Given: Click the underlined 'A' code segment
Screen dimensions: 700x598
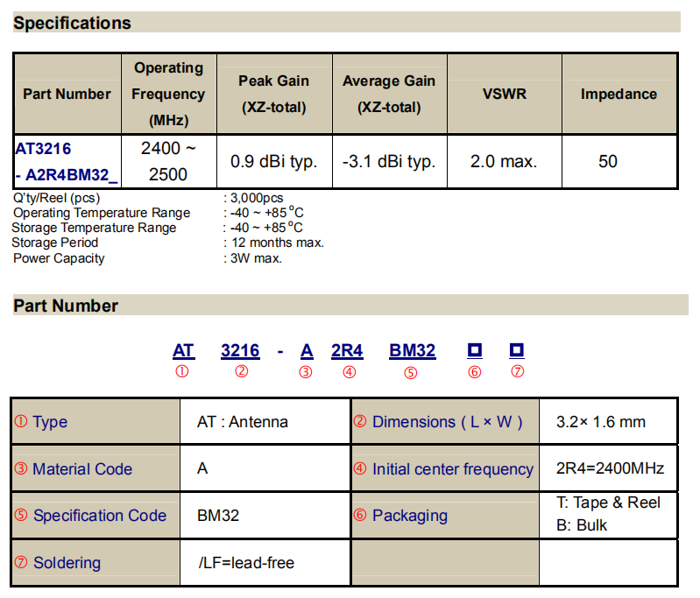Looking at the screenshot, I should coord(307,351).
